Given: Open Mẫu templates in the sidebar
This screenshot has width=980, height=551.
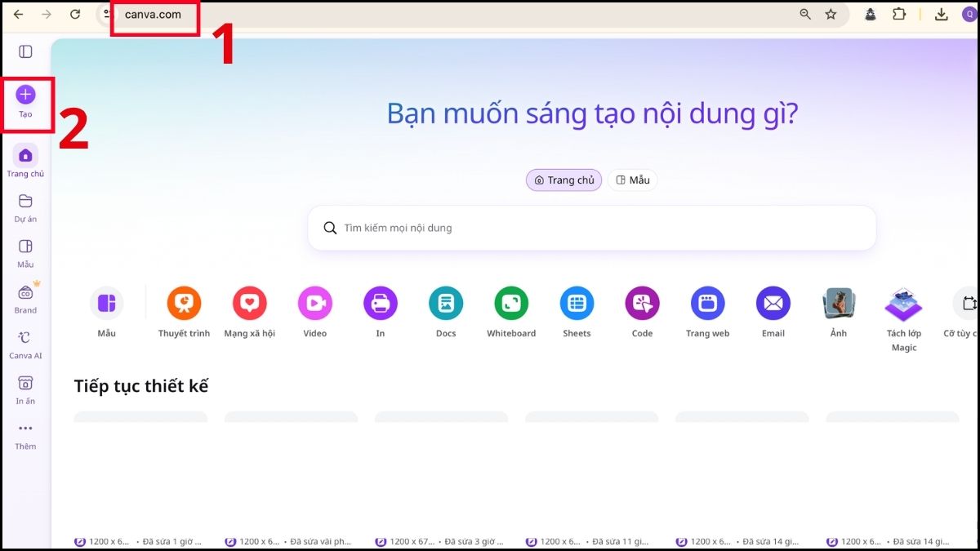Looking at the screenshot, I should pyautogui.click(x=25, y=253).
